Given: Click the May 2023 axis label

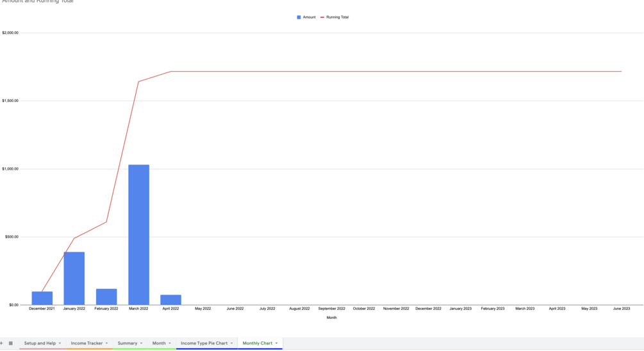Looking at the screenshot, I should pyautogui.click(x=590, y=309).
